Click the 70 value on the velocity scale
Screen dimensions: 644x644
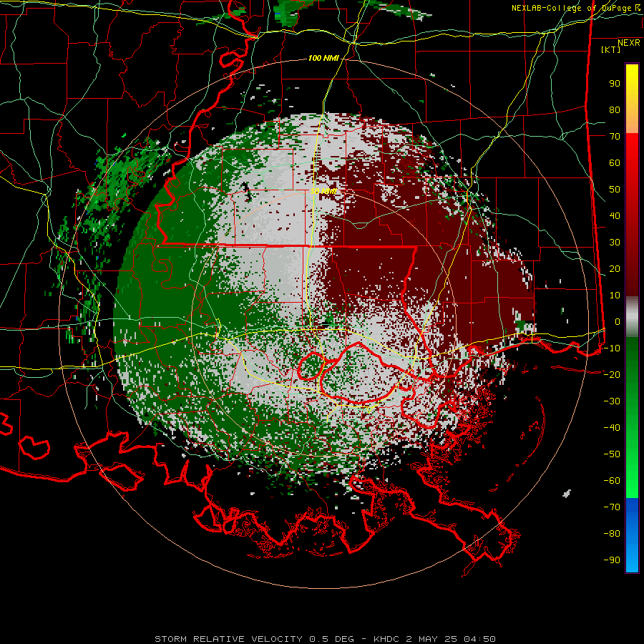click(x=615, y=137)
